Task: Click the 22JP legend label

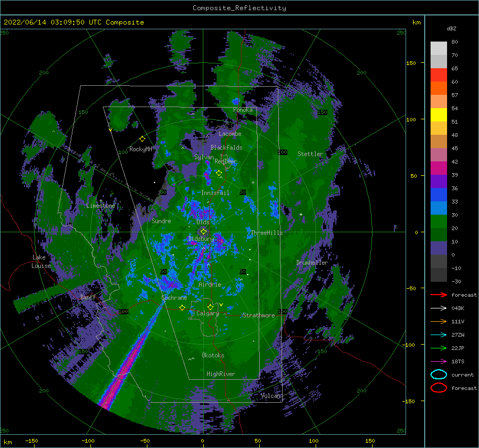Action: pos(458,348)
